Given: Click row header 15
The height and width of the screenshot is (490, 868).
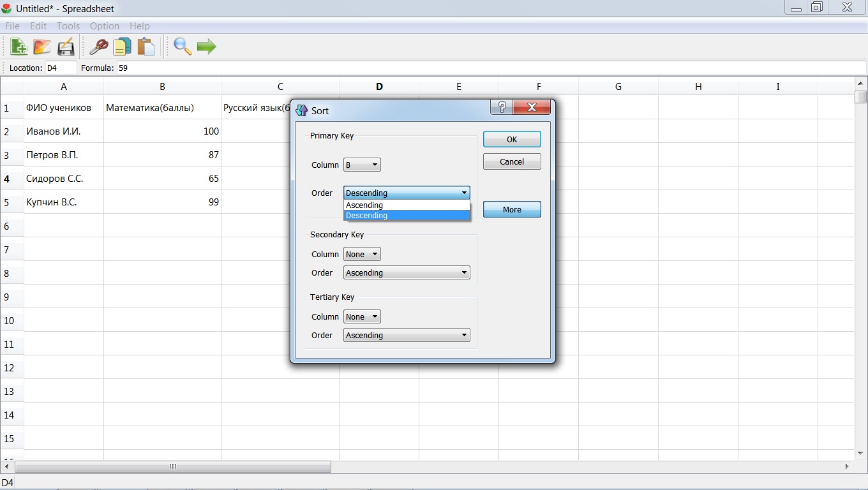Looking at the screenshot, I should tap(12, 438).
